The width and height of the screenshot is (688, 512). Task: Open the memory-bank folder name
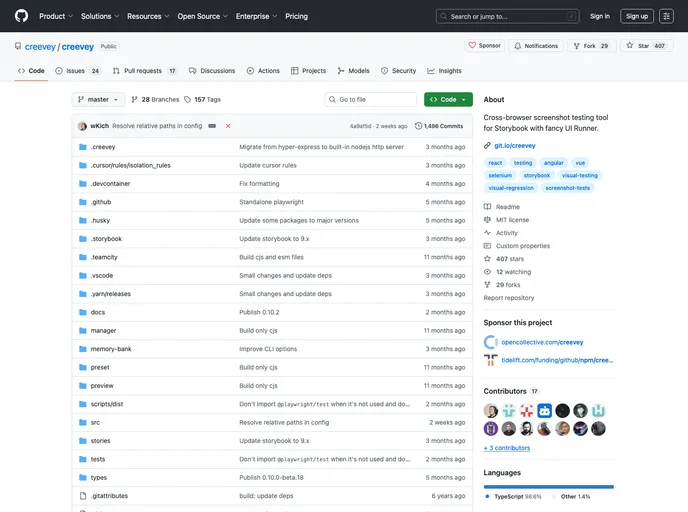tap(111, 349)
